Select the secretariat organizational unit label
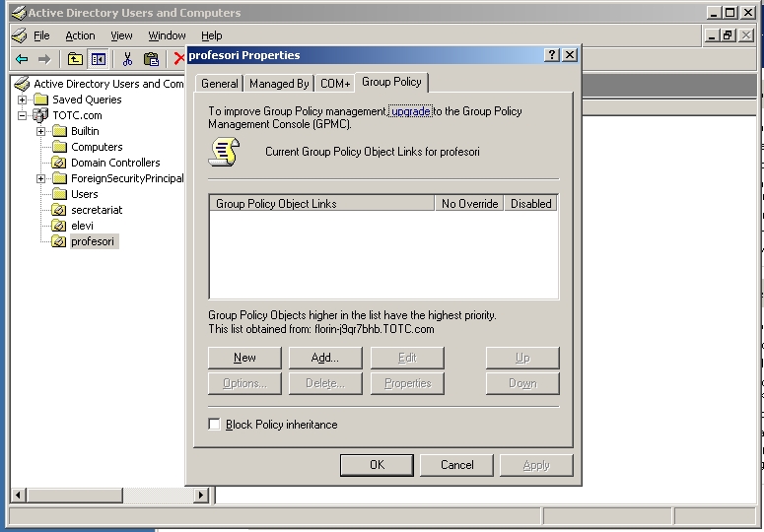 tap(97, 210)
